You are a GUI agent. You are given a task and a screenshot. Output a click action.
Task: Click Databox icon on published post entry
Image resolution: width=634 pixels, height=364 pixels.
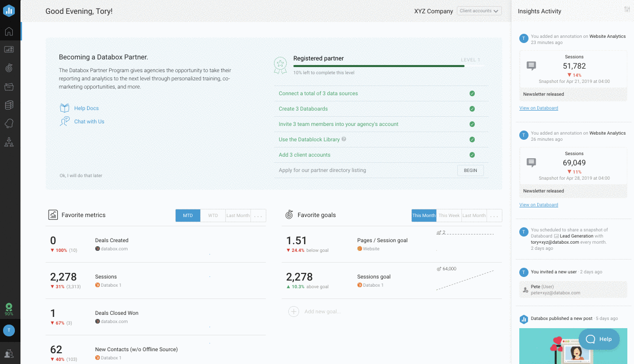pyautogui.click(x=524, y=319)
